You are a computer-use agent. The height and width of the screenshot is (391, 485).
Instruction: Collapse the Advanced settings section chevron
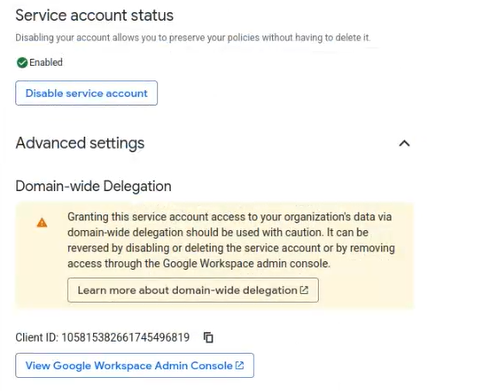coord(404,143)
